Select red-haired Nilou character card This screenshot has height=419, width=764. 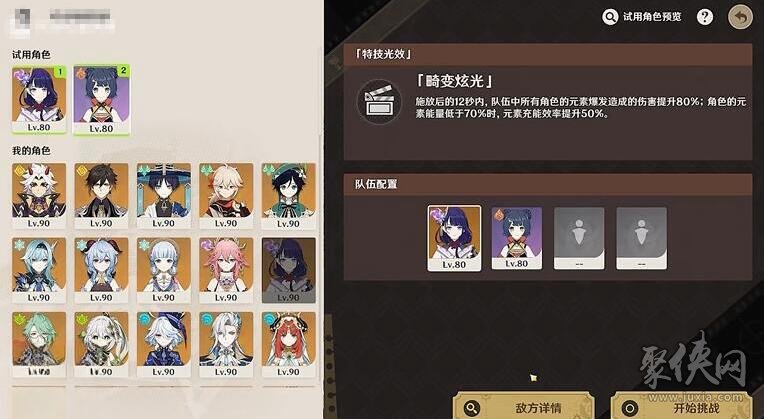point(288,344)
